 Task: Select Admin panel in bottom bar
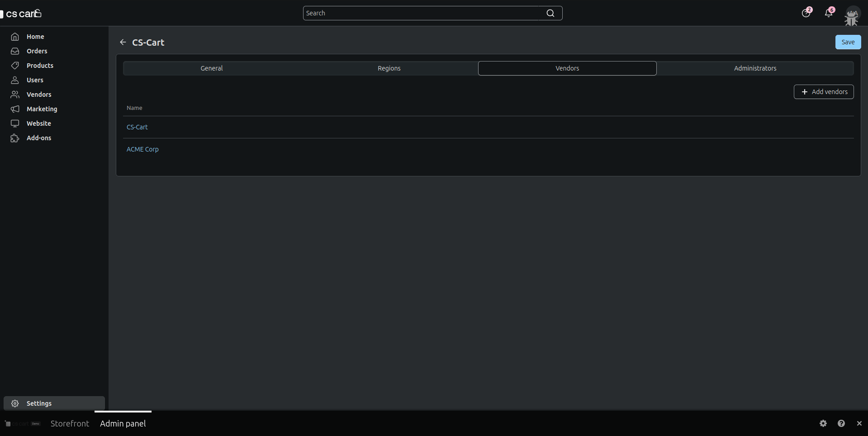(123, 424)
